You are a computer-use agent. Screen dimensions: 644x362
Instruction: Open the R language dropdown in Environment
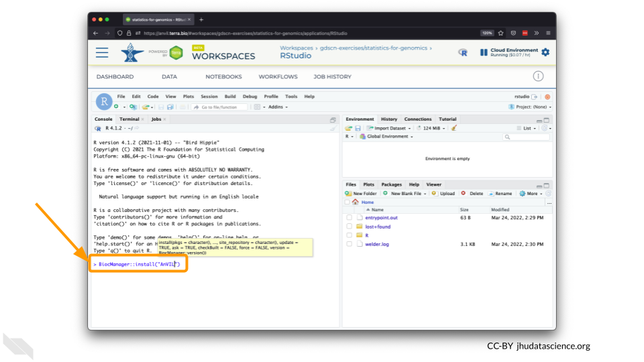tap(349, 137)
